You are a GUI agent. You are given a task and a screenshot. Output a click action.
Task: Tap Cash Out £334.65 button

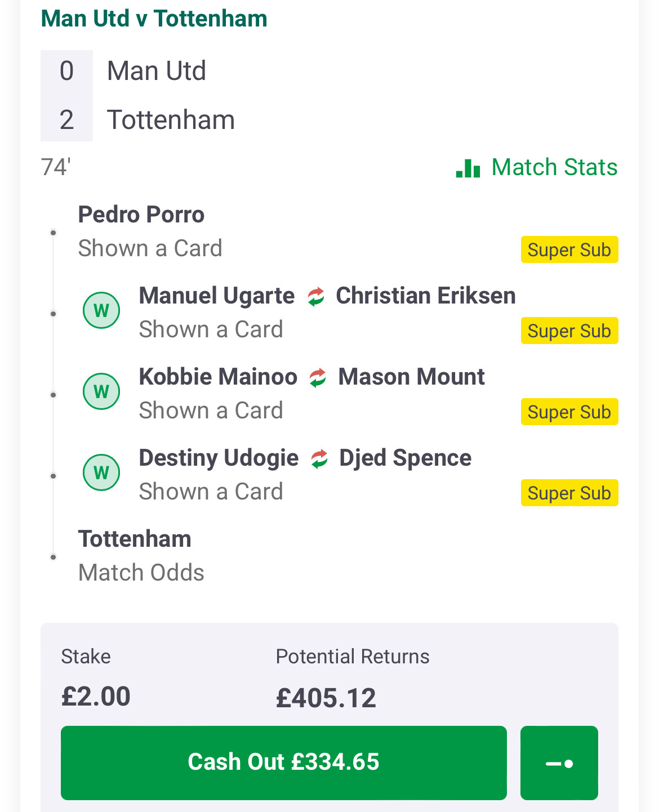(x=284, y=763)
